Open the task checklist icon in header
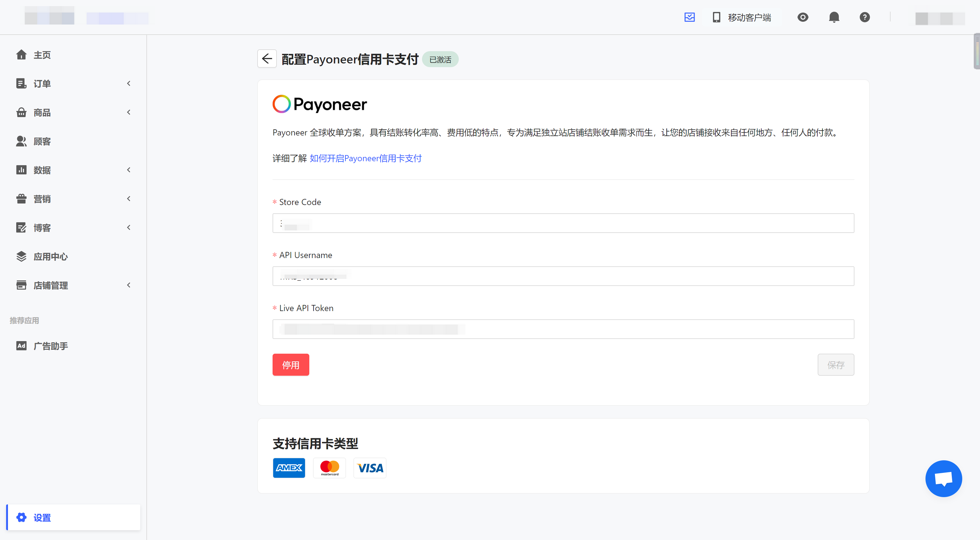 (x=689, y=17)
